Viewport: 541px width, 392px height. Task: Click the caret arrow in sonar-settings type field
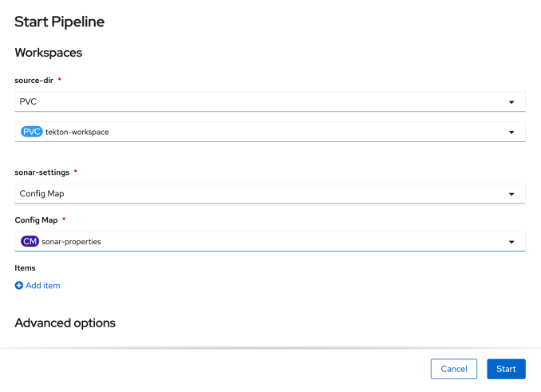pyautogui.click(x=511, y=194)
